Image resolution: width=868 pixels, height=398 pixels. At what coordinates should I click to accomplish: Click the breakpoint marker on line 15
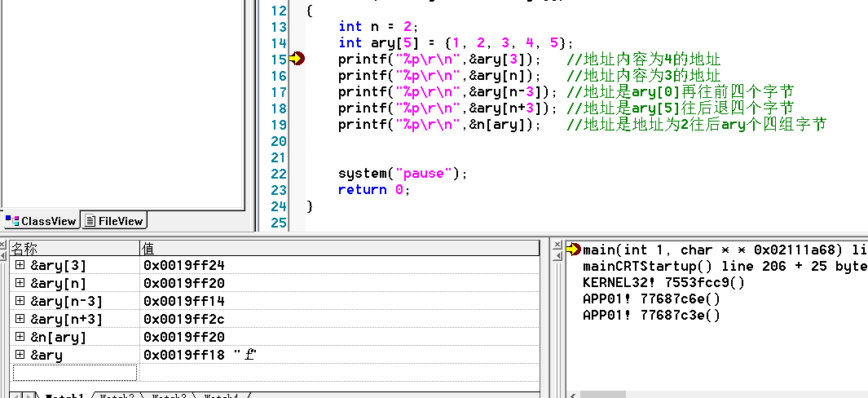[297, 58]
